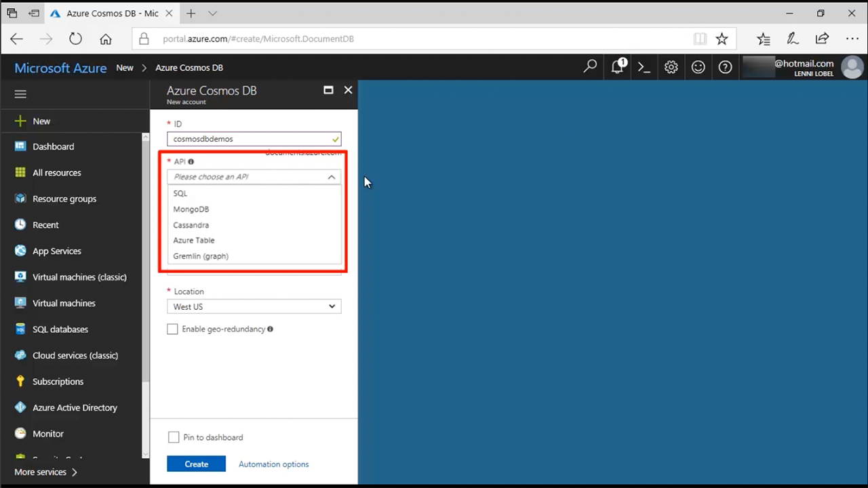Click browser refresh button
Viewport: 868px width, 488px height.
(x=75, y=39)
